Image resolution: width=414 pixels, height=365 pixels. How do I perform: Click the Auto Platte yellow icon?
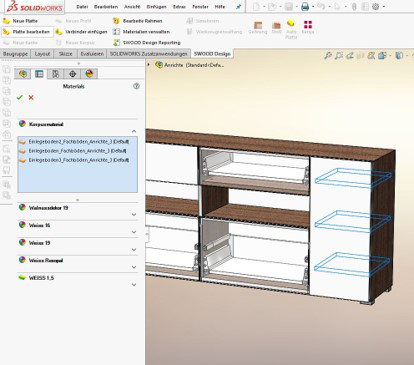[x=291, y=24]
